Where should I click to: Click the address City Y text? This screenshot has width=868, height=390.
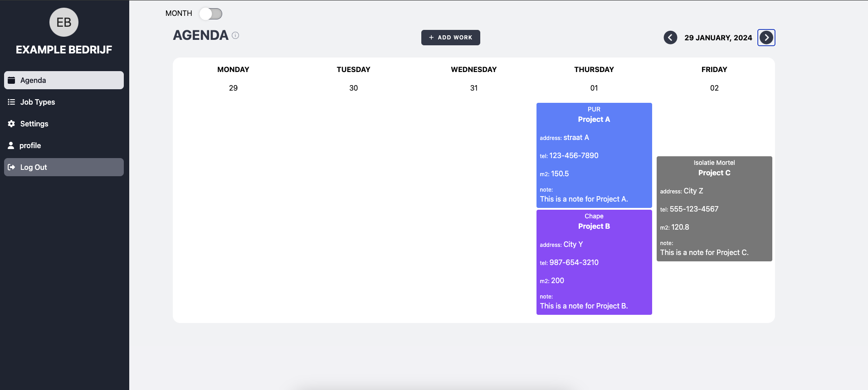[573, 244]
